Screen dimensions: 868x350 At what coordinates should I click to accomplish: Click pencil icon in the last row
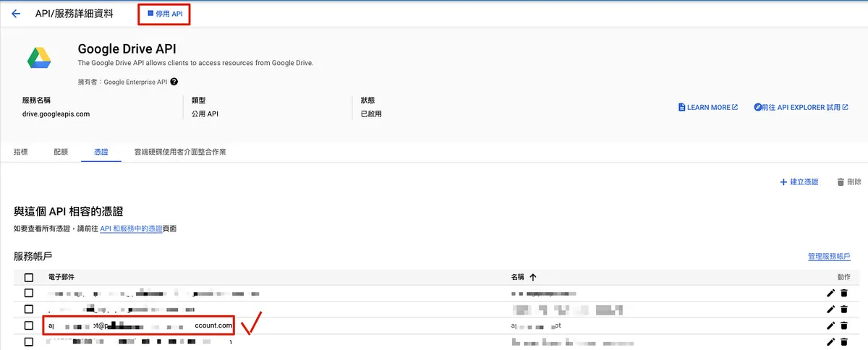[830, 342]
